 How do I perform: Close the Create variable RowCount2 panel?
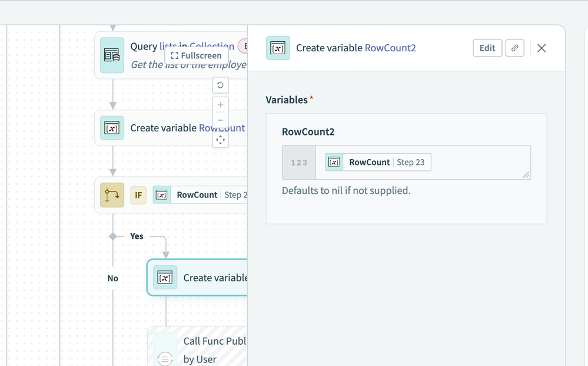pos(542,48)
